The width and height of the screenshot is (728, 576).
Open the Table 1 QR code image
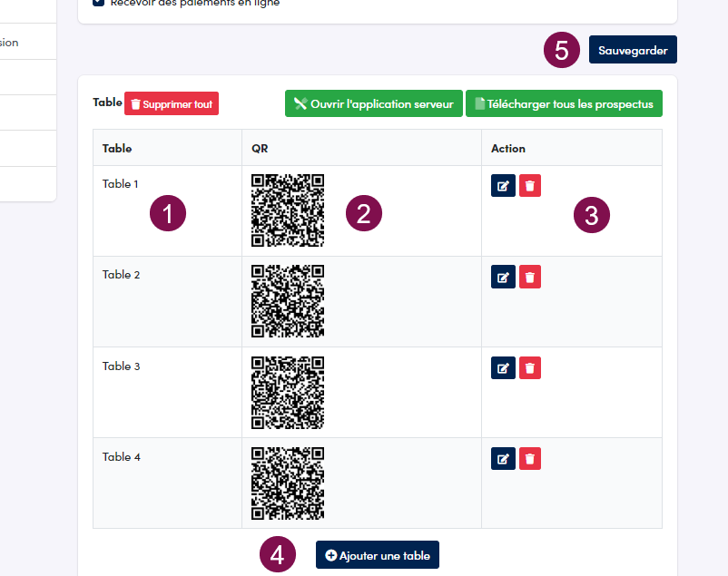tap(288, 210)
